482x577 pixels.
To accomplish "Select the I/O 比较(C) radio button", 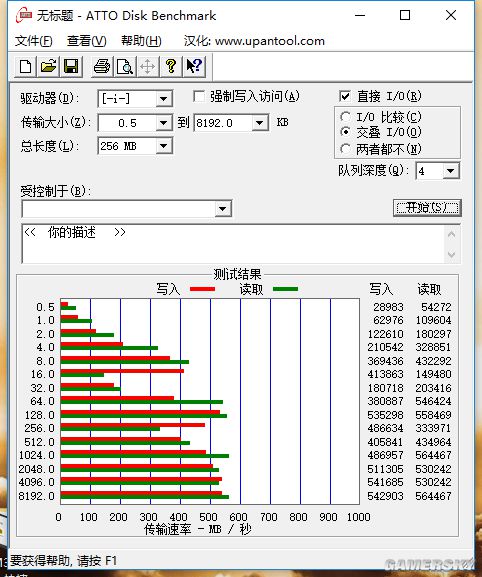I will (345, 117).
